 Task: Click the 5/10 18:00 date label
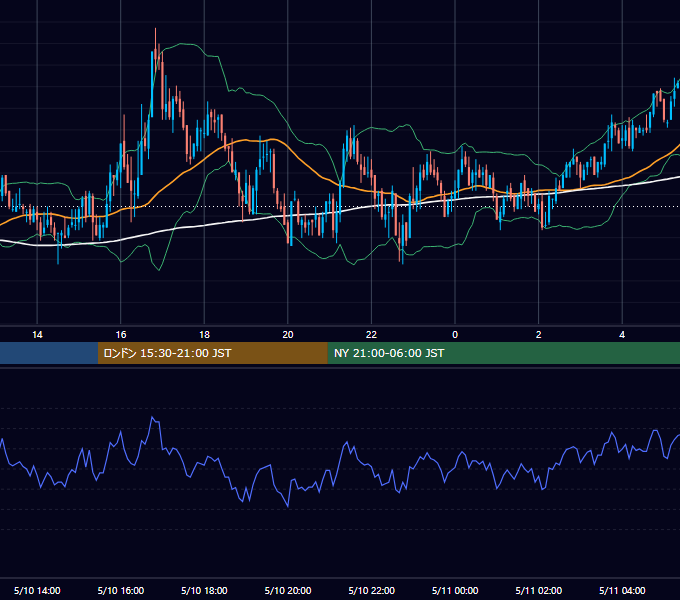pyautogui.click(x=204, y=590)
